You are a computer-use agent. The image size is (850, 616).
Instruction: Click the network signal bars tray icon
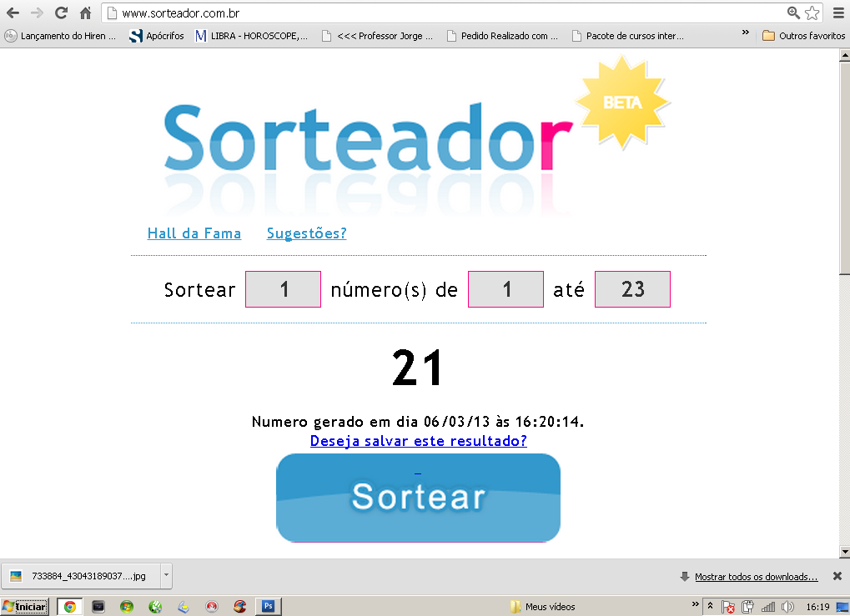767,608
